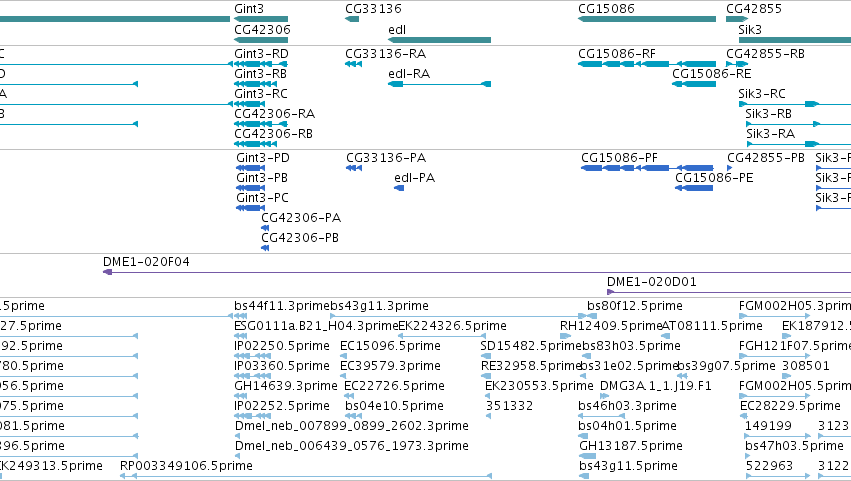851x481 pixels.
Task: Click the EK230553.5prime EST
Action: (488, 396)
